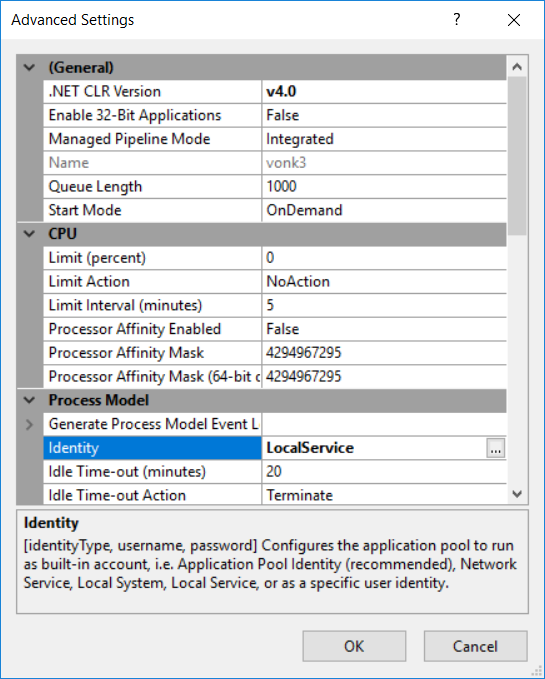Click the (General) category header text
The width and height of the screenshot is (545, 679).
[81, 68]
